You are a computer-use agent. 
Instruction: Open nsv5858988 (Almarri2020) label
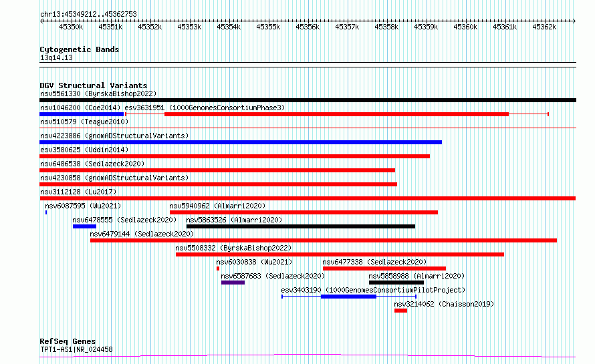coord(416,276)
